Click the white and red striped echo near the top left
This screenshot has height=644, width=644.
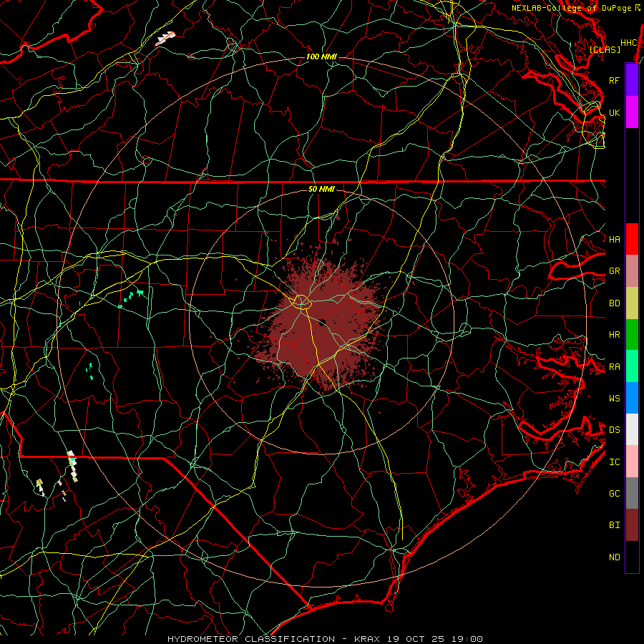coord(165,38)
